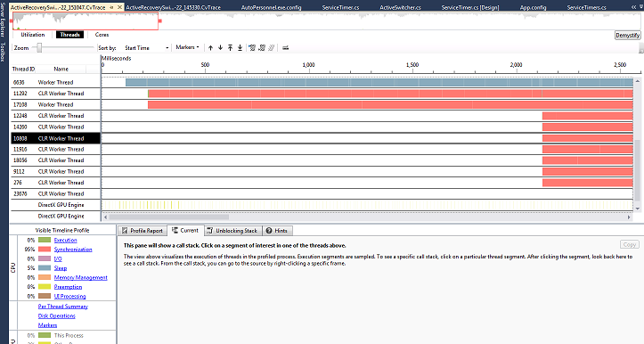Screen dimensions: 644x344
Task: Click yellow Preemption color swatch
Action: pyautogui.click(x=45, y=287)
